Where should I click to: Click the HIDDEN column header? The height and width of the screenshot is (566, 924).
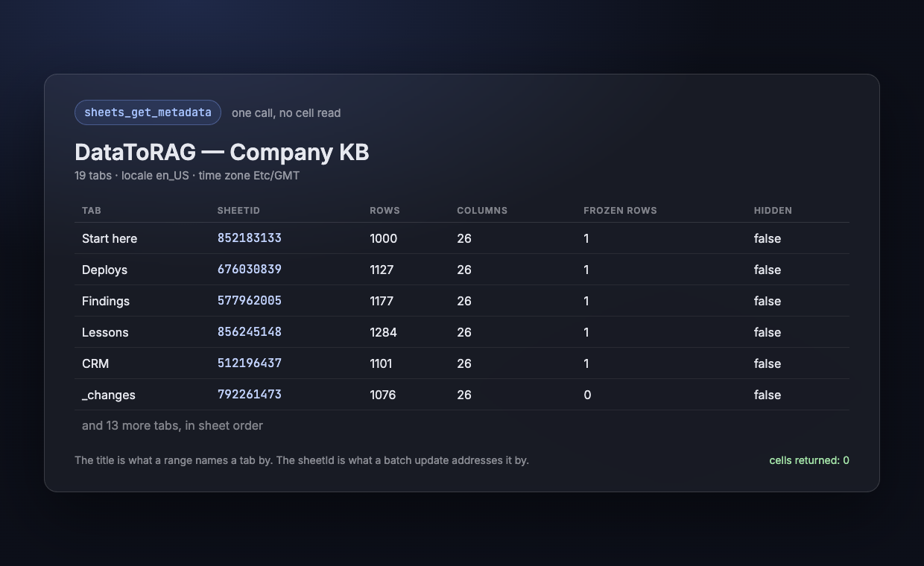point(773,211)
